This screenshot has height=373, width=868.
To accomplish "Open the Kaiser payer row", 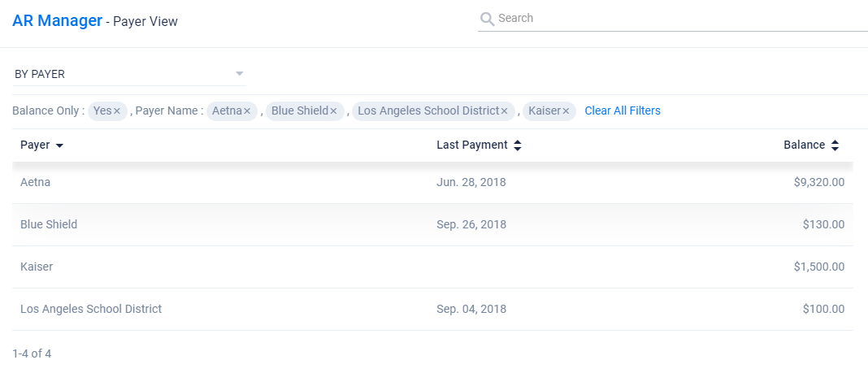I will coord(37,267).
